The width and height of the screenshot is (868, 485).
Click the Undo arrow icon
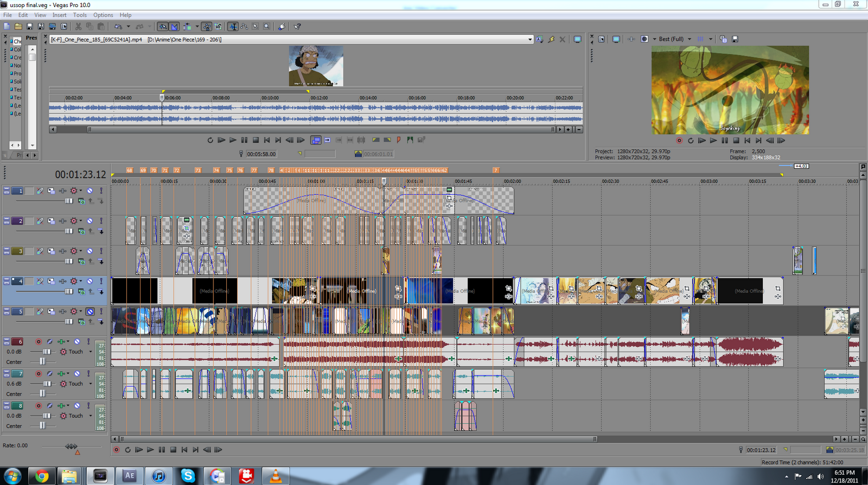[x=118, y=26]
